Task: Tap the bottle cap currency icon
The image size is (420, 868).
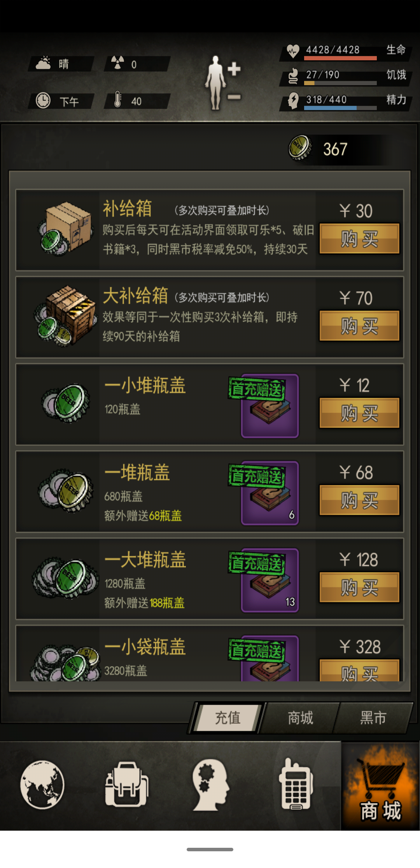Action: point(300,148)
